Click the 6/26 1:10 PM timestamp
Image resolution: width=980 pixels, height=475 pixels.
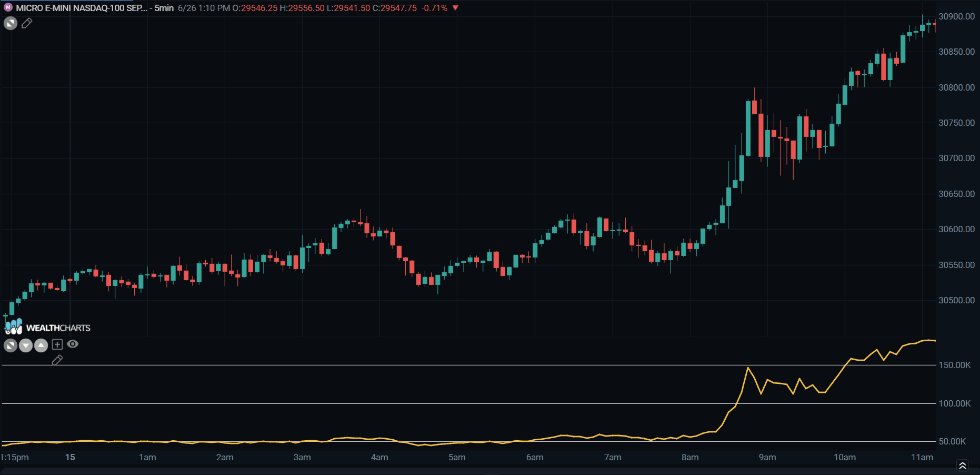[204, 8]
